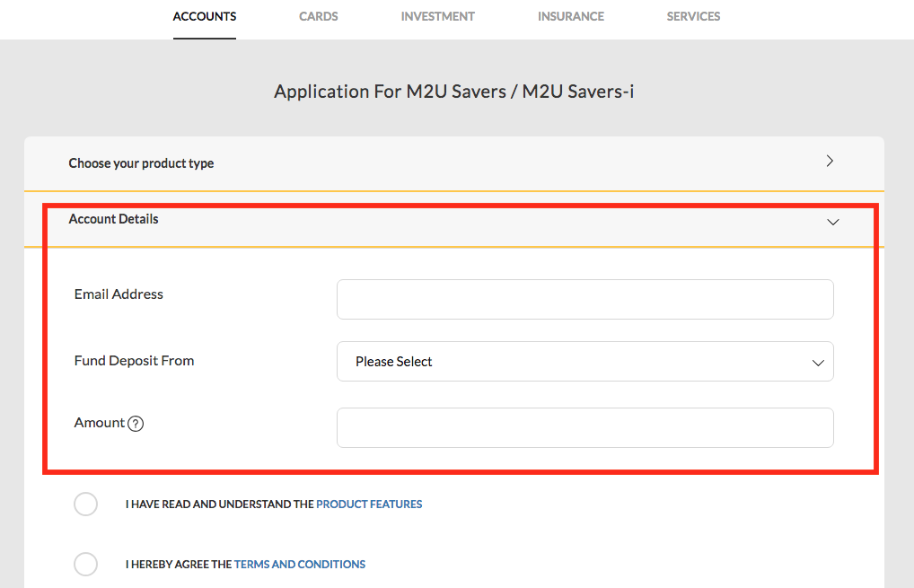
Task: Click the Fund Deposit From label
Action: coord(134,361)
